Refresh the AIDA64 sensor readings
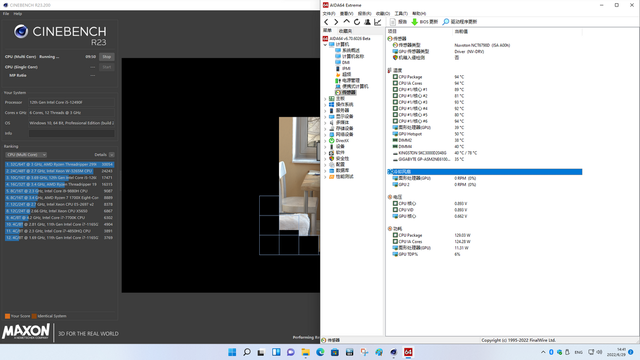Viewport: 640px width, 360px height. click(357, 22)
